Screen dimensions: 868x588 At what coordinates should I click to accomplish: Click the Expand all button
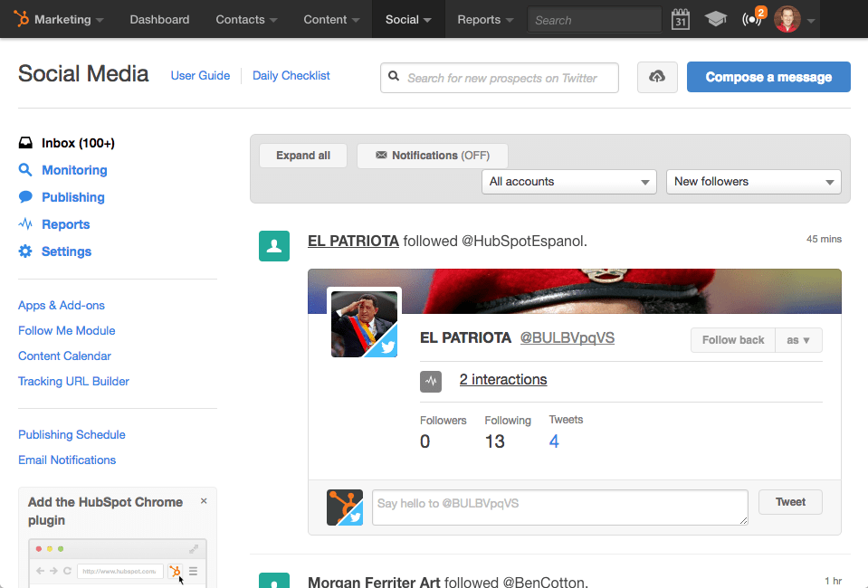(302, 155)
